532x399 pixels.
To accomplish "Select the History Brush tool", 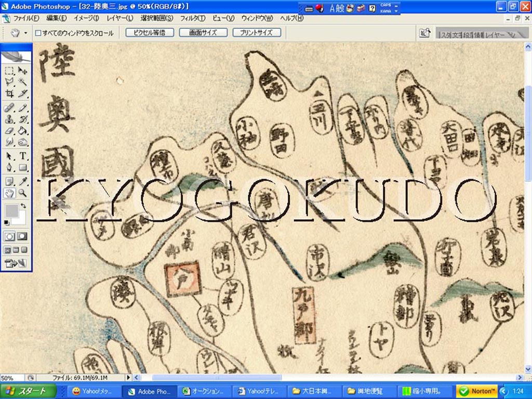I will click(22, 119).
